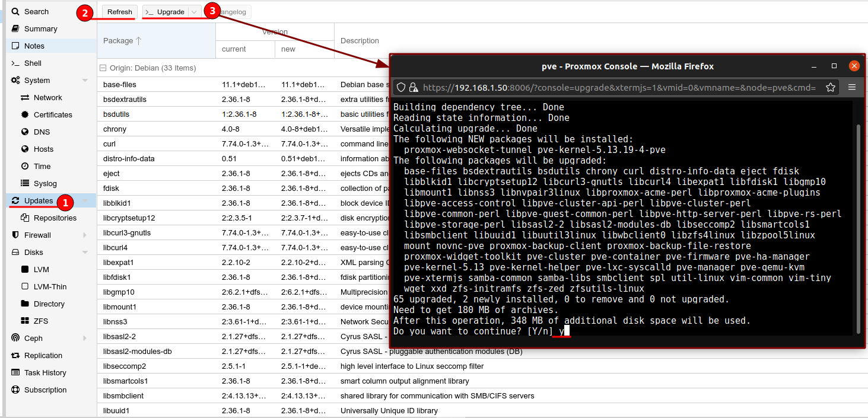
Task: Click the System gears icon
Action: [x=15, y=81]
